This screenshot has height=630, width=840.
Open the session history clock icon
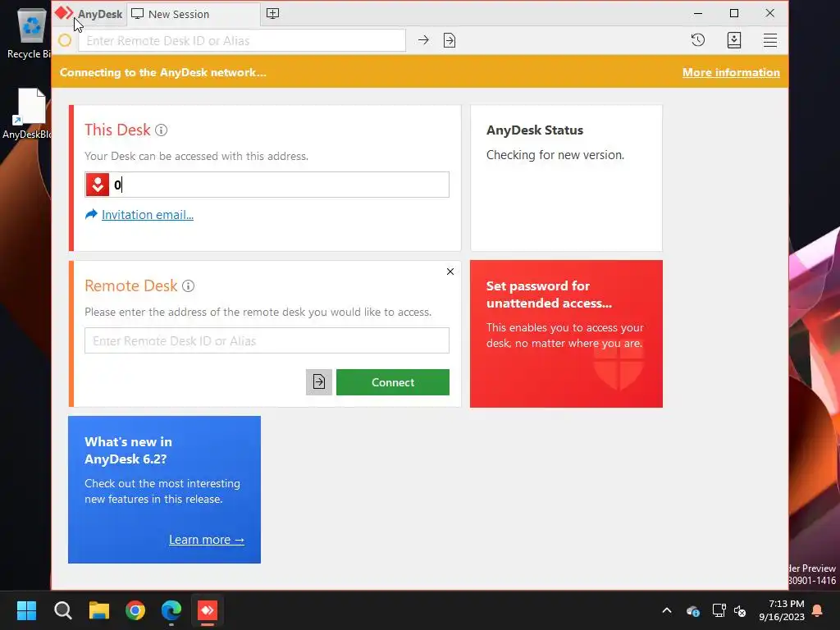click(x=697, y=40)
